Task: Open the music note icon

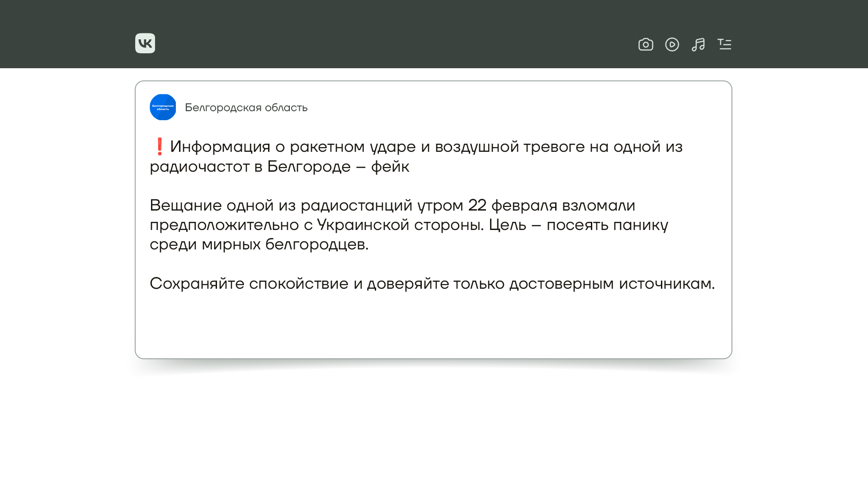Action: (698, 44)
